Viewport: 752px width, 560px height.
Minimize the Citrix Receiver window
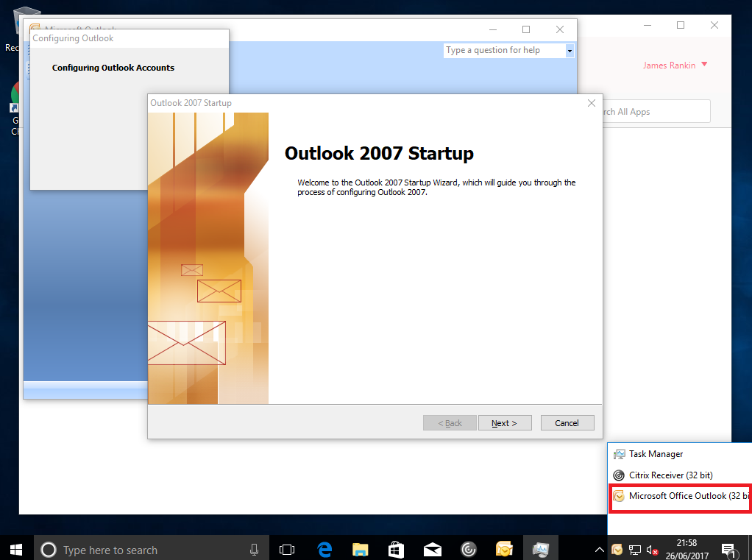[x=648, y=25]
